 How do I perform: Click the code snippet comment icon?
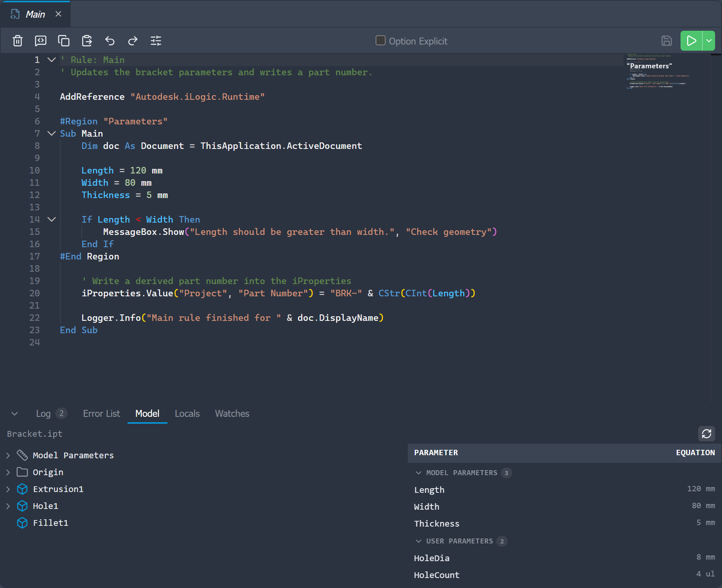coord(41,41)
